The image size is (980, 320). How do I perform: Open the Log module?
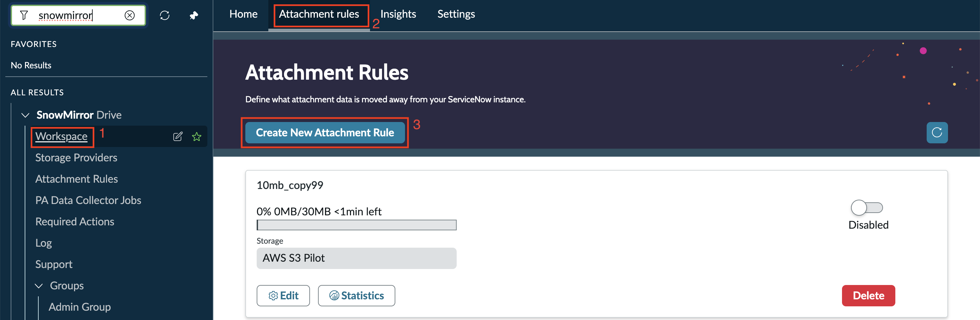(43, 243)
